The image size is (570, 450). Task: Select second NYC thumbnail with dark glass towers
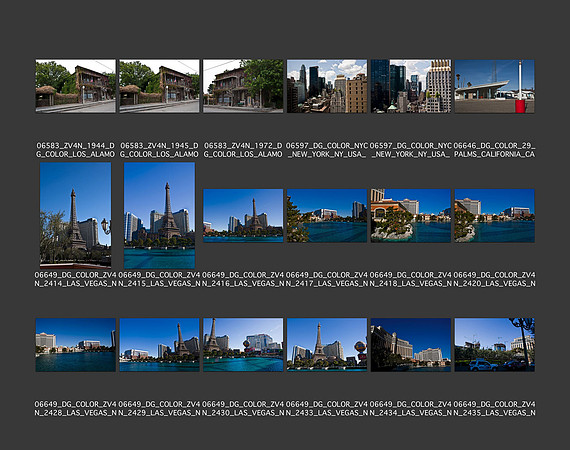click(411, 86)
